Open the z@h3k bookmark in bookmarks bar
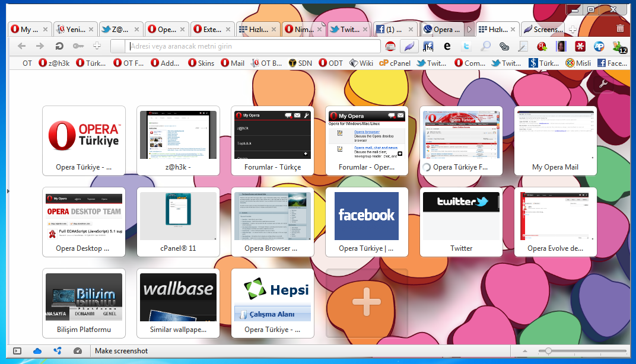Screen dimensions: 636x364 [x=54, y=63]
